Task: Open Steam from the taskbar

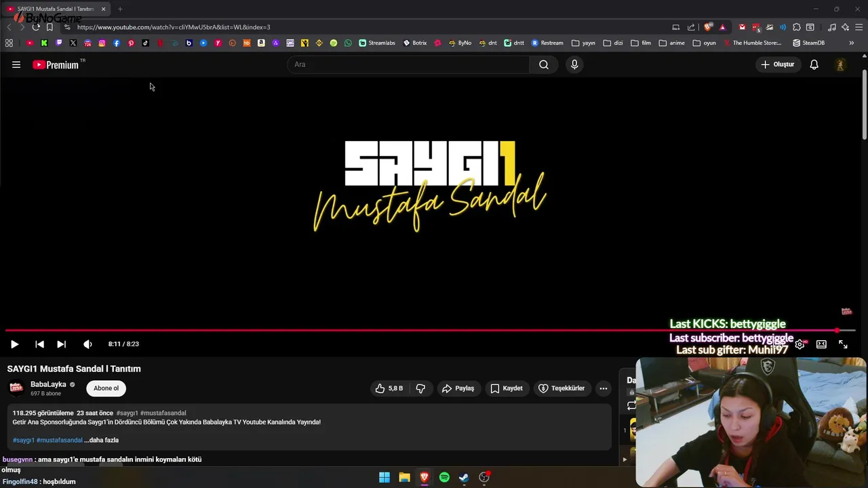Action: coord(464,477)
